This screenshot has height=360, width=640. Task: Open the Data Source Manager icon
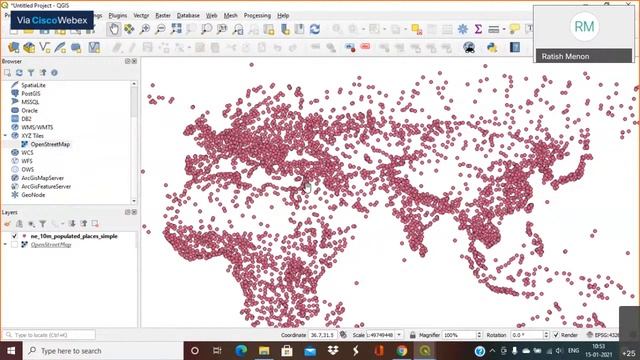pos(13,47)
